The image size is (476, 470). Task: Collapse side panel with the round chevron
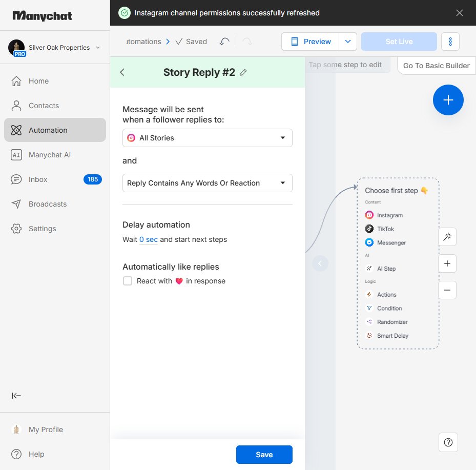point(320,263)
